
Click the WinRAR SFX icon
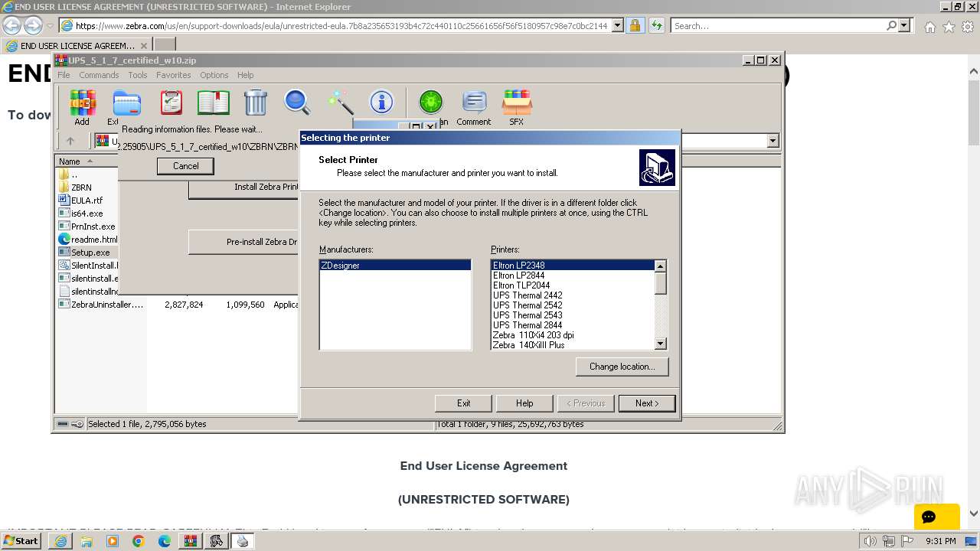pos(517,102)
